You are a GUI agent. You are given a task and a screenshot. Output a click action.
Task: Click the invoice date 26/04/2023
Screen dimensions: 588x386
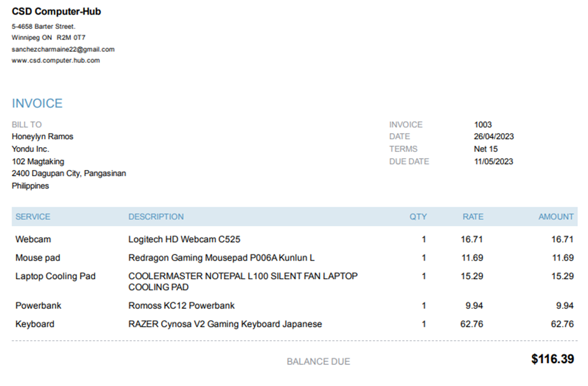tap(493, 136)
